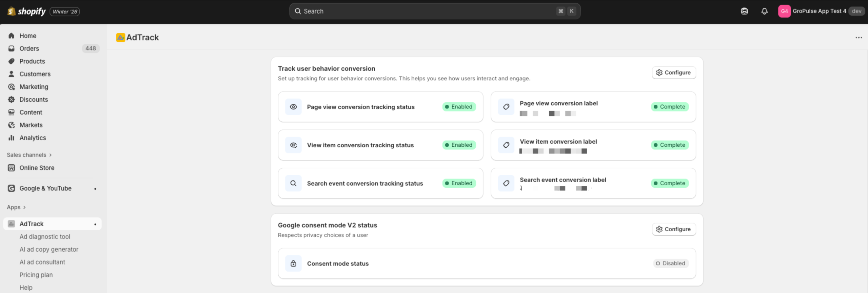Click the Google & YouTube G icon
The image size is (868, 293).
click(x=12, y=188)
